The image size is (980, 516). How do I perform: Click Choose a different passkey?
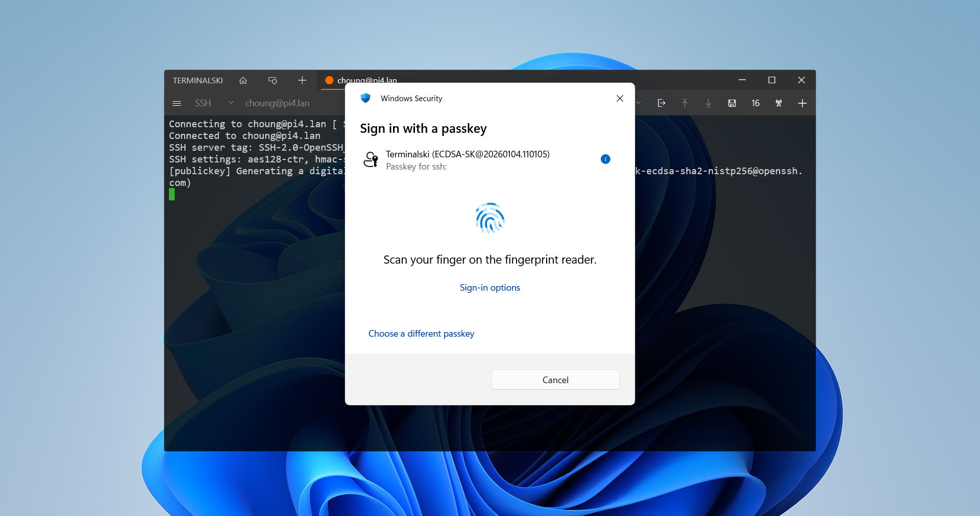(421, 334)
